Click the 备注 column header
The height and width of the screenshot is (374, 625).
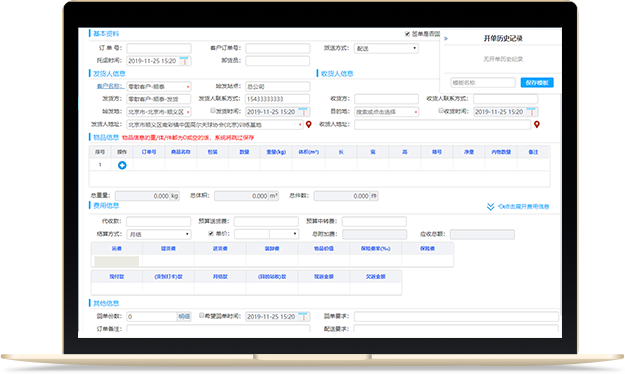(x=533, y=152)
